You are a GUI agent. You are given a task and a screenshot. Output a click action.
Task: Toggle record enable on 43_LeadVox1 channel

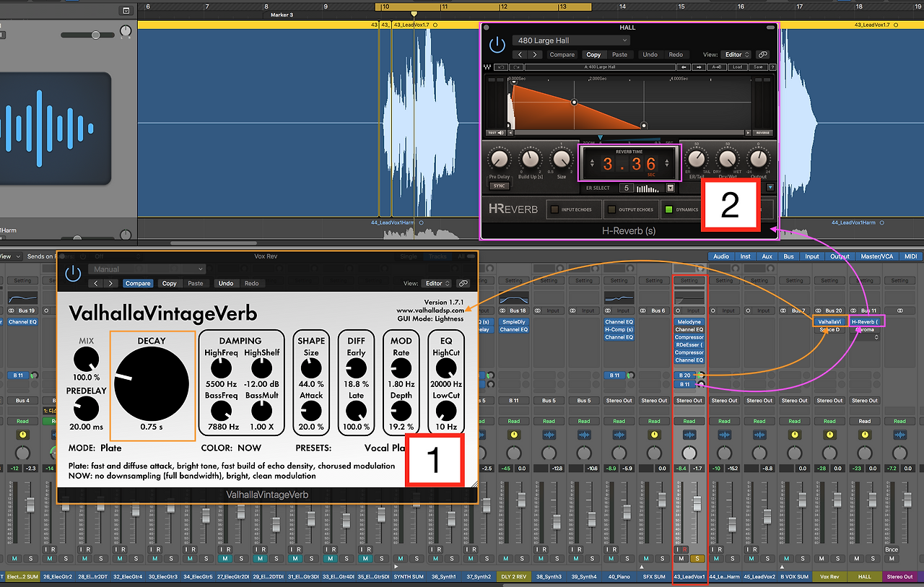(x=686, y=549)
